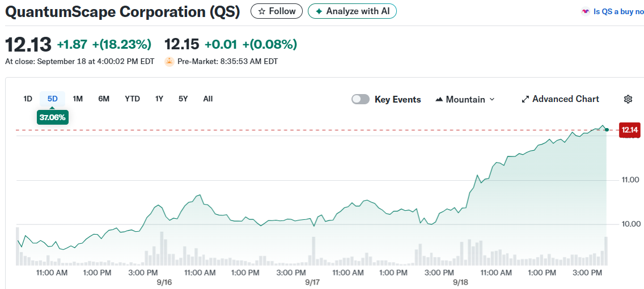
Task: Click the pre-market price 12.15
Action: point(182,44)
